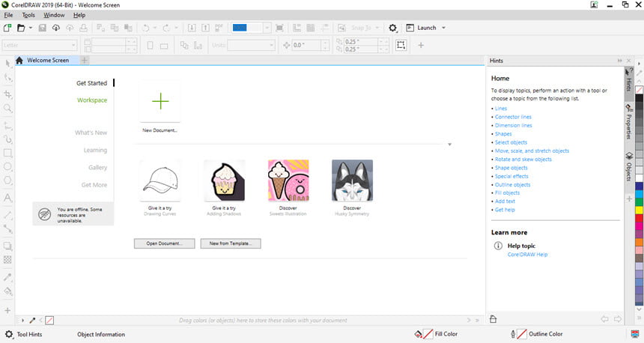Click the Open Document button

click(164, 243)
